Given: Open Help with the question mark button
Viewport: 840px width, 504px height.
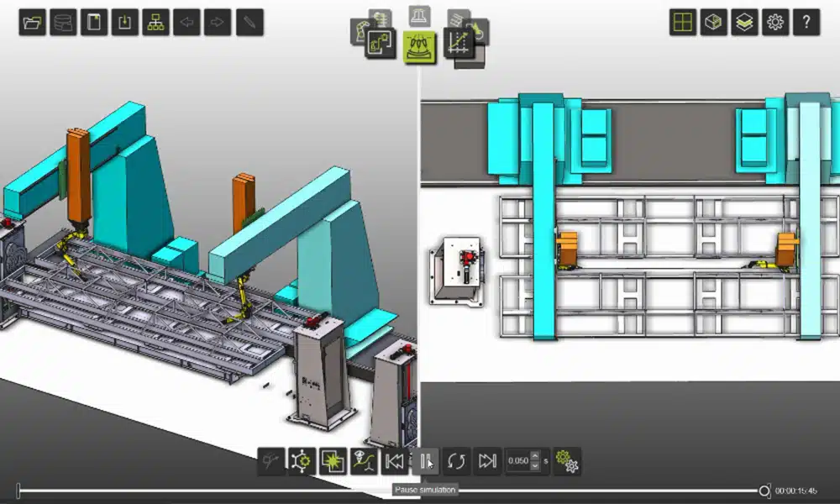Looking at the screenshot, I should pyautogui.click(x=806, y=23).
